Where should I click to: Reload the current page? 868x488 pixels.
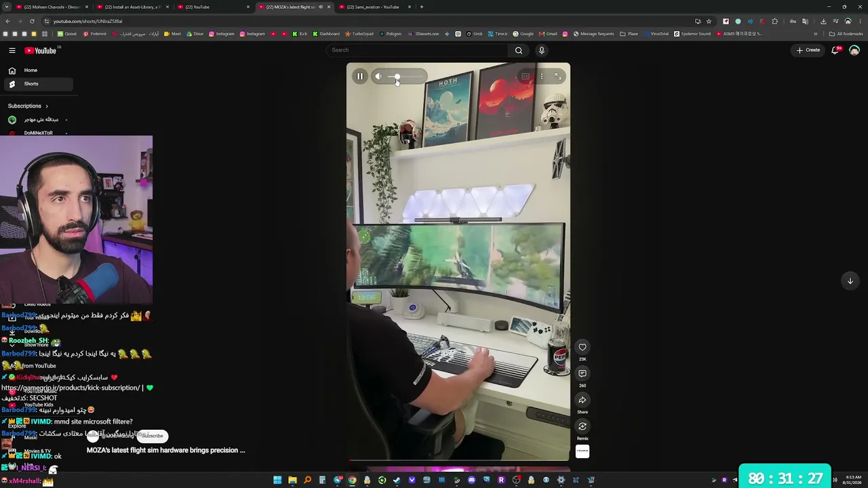tap(32, 21)
